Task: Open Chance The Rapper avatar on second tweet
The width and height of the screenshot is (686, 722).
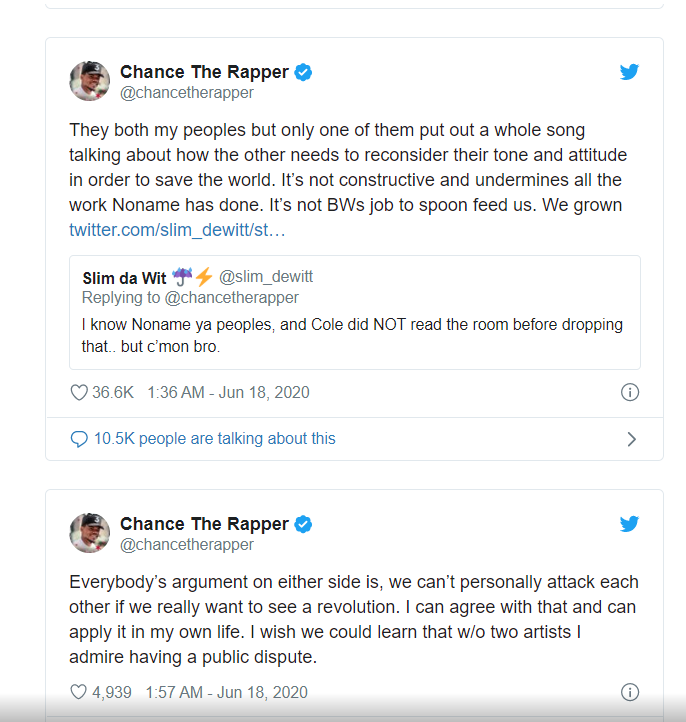Action: 90,533
